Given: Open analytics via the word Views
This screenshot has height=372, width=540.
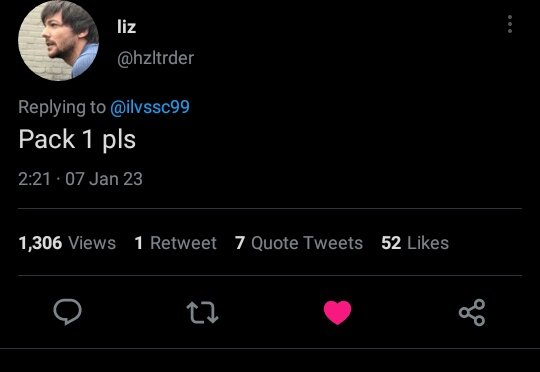Looking at the screenshot, I should click(92, 243).
